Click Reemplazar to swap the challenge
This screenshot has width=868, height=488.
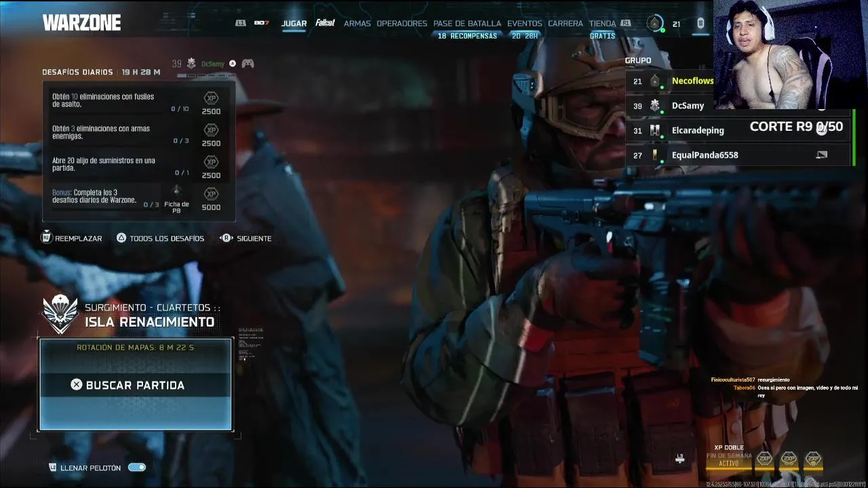pos(72,238)
